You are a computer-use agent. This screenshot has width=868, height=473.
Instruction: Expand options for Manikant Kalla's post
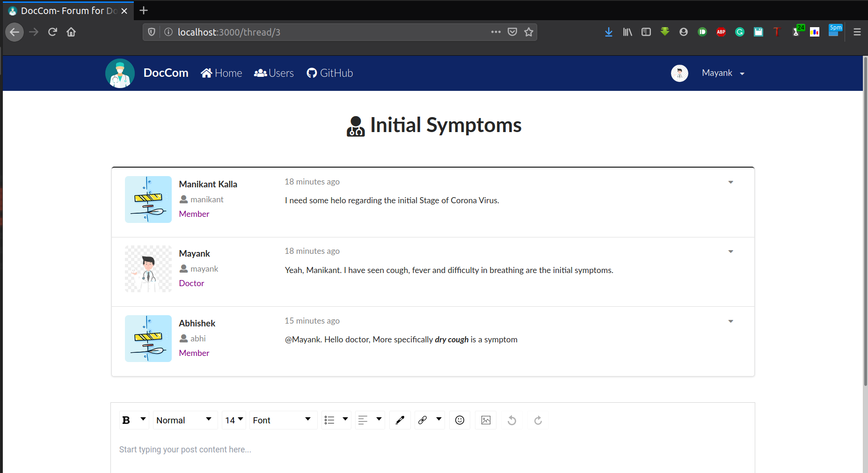click(730, 182)
